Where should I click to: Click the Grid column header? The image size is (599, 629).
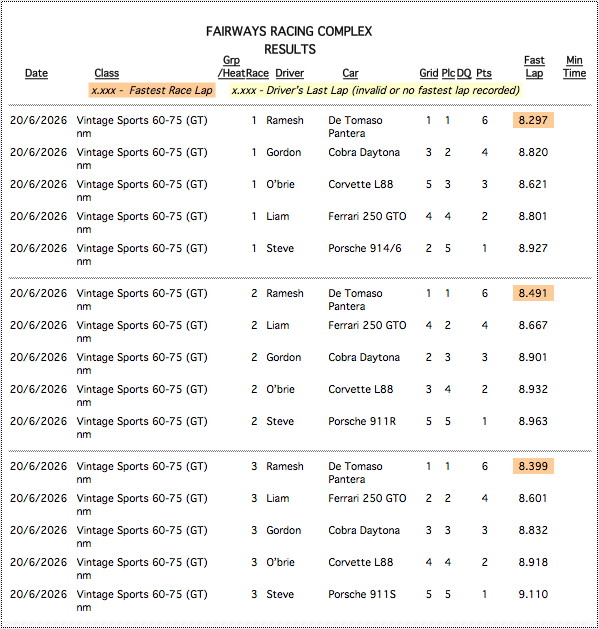coord(428,73)
